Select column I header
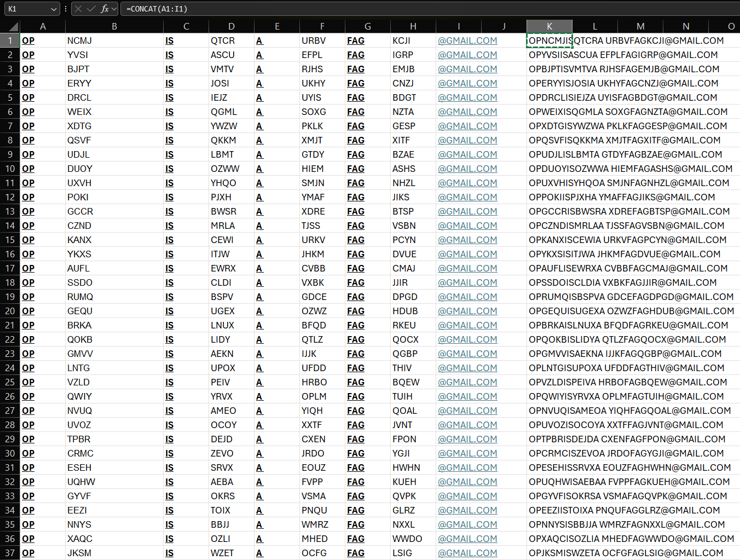740x560 pixels. pyautogui.click(x=459, y=26)
